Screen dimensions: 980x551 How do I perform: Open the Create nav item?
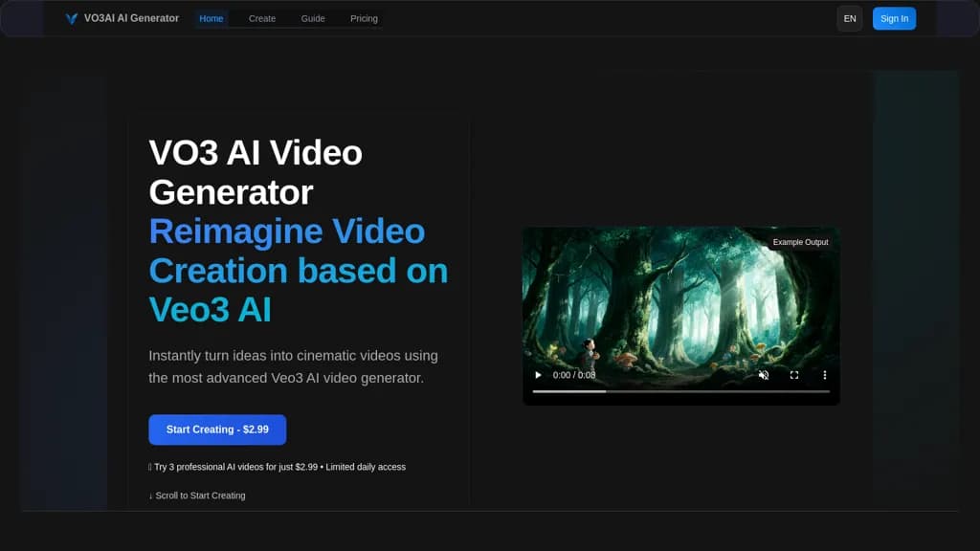(x=262, y=19)
